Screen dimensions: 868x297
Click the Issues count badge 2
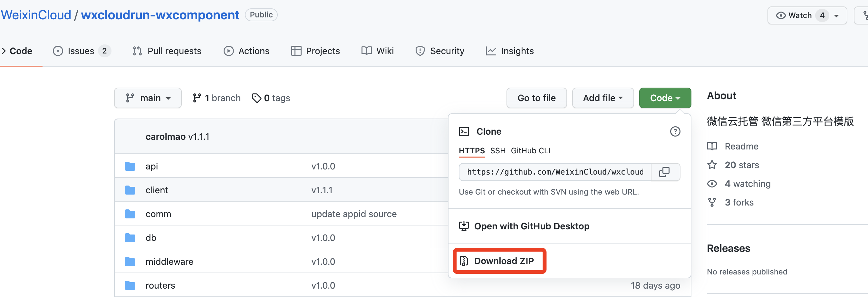pyautogui.click(x=104, y=51)
